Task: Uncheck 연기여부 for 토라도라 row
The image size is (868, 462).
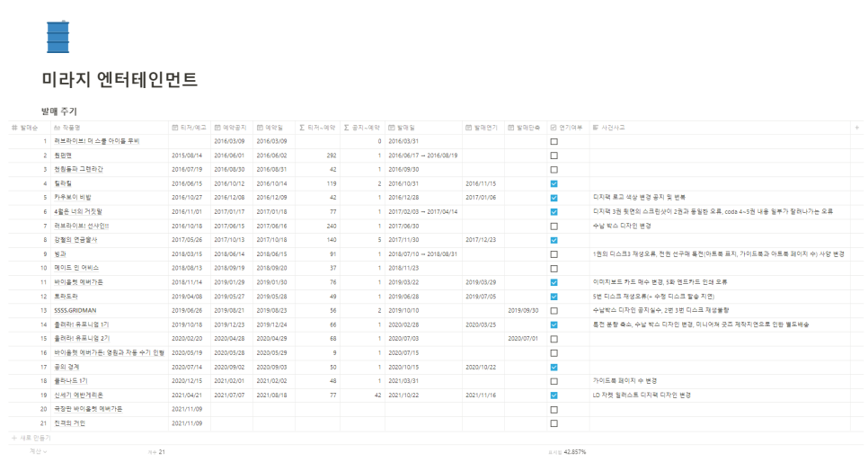Action: 554,297
